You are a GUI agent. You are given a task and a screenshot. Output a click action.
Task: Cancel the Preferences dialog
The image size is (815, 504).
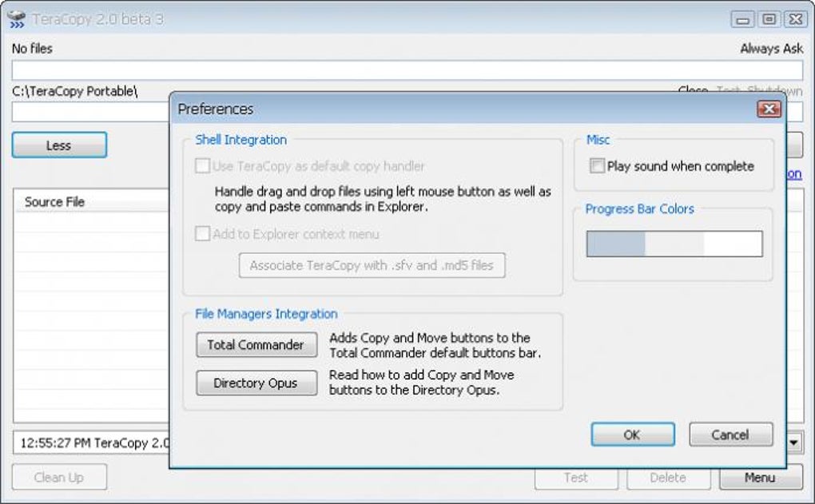731,435
